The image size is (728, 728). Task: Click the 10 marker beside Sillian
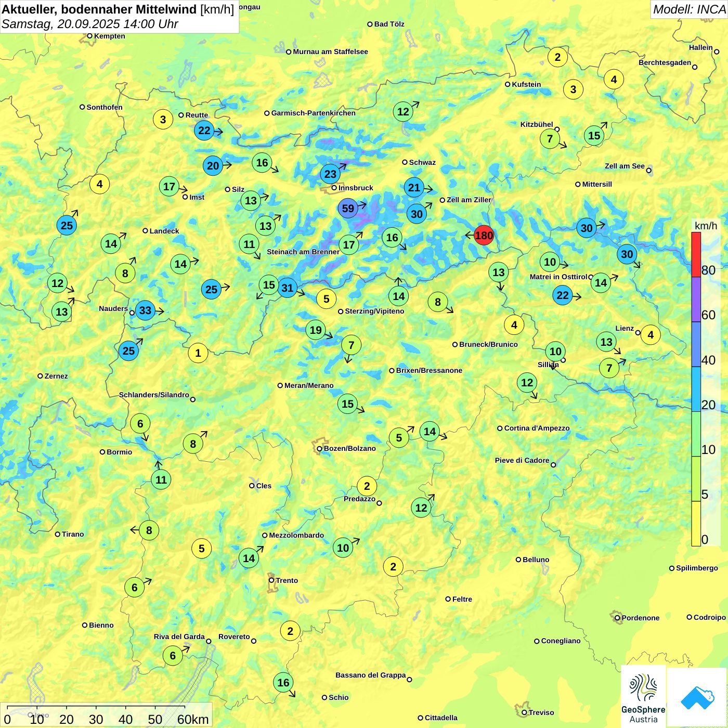[x=555, y=351]
